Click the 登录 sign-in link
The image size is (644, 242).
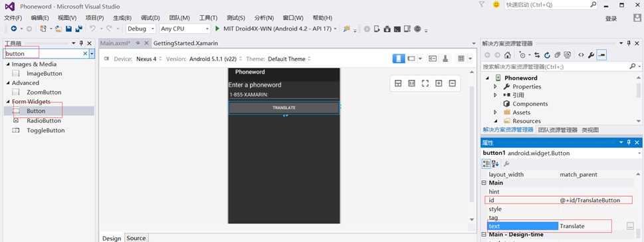pos(611,19)
